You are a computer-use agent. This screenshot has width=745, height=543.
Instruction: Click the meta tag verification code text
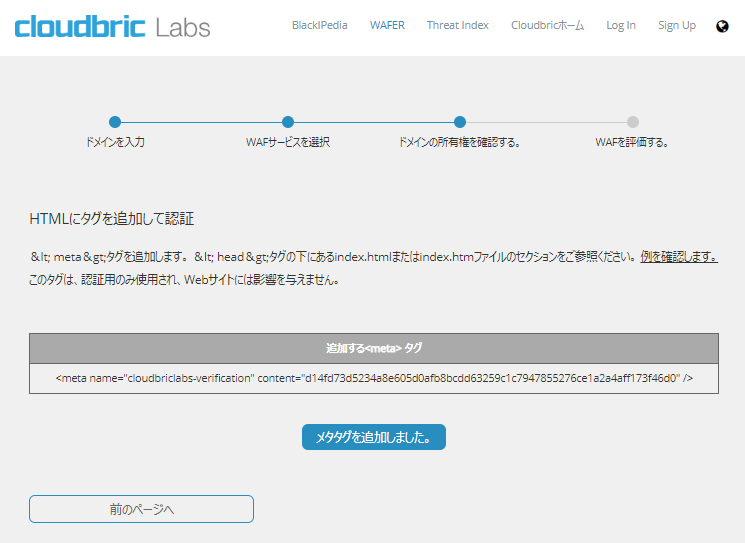tap(374, 378)
